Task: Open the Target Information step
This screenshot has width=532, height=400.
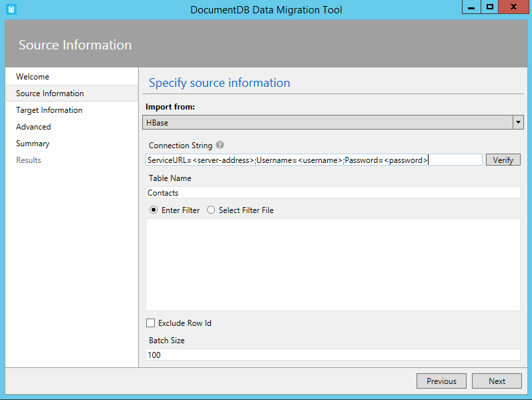Action: coord(49,110)
